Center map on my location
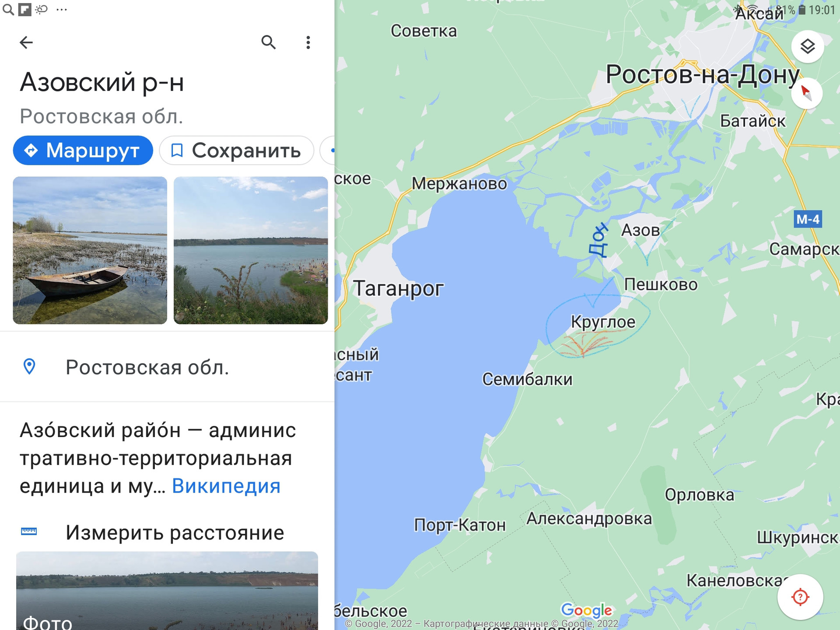This screenshot has width=840, height=630. (800, 597)
